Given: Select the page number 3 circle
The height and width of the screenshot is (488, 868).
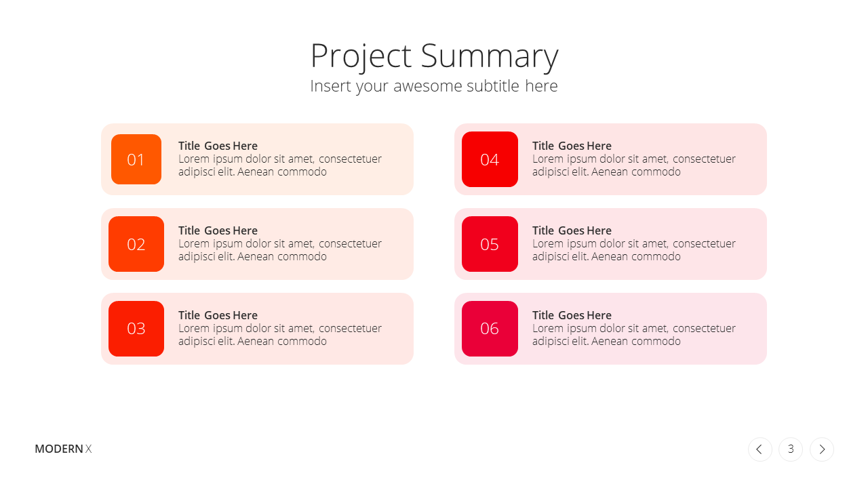Looking at the screenshot, I should pos(791,449).
